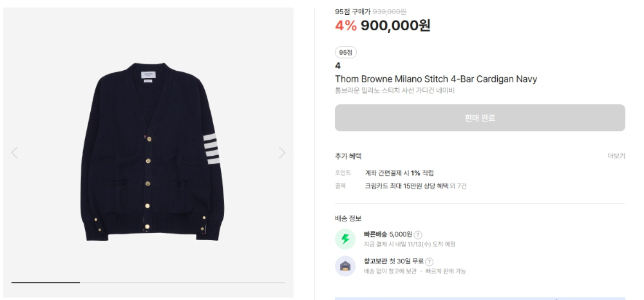
Task: Open help icon next to 빠른배송 5,000원
Action: click(418, 235)
